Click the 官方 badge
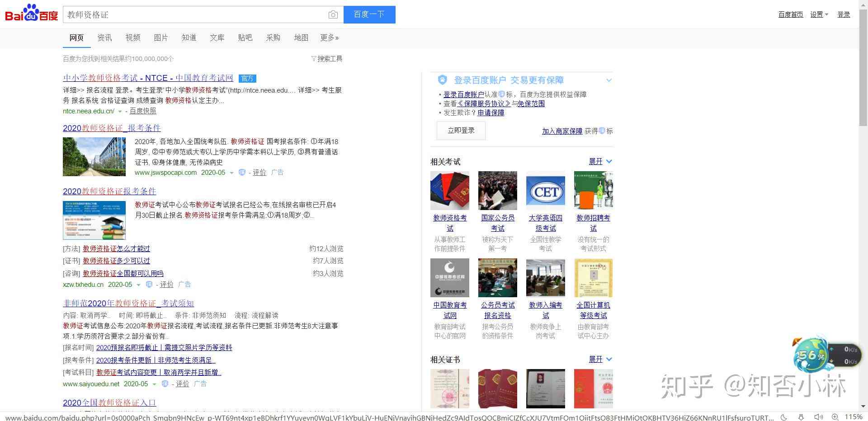The width and height of the screenshot is (868, 421). click(x=247, y=79)
